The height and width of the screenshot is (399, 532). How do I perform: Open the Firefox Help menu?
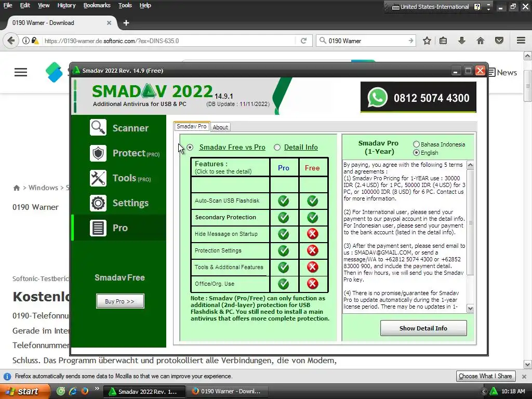pos(145,5)
